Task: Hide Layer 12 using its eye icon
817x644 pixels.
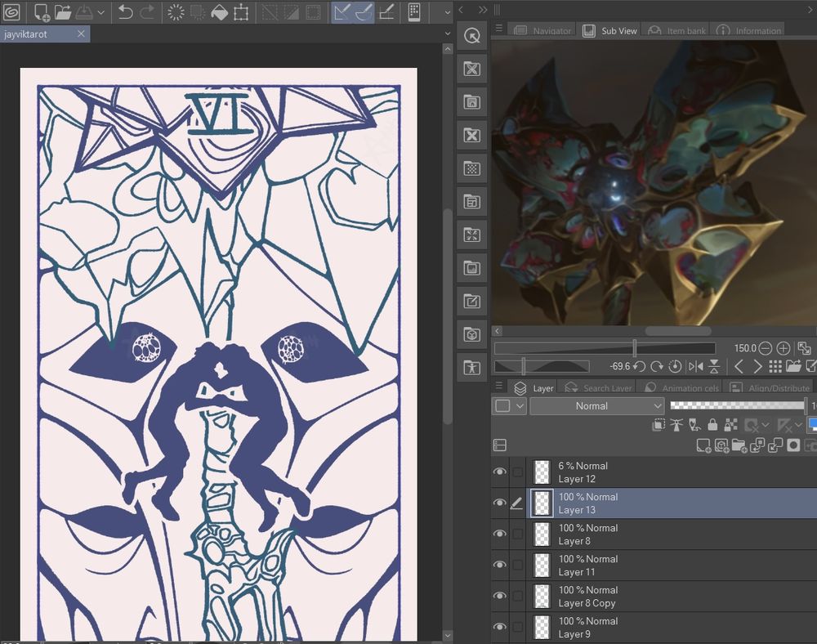Action: pos(499,472)
